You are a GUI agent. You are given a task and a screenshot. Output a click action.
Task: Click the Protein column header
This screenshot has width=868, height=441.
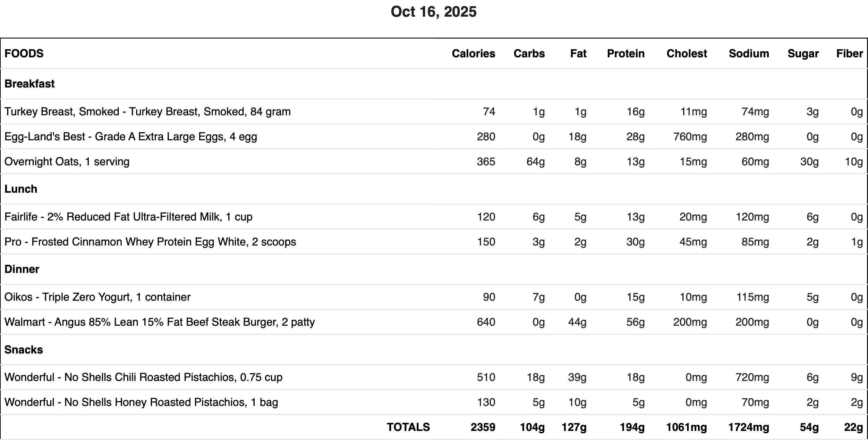point(626,53)
